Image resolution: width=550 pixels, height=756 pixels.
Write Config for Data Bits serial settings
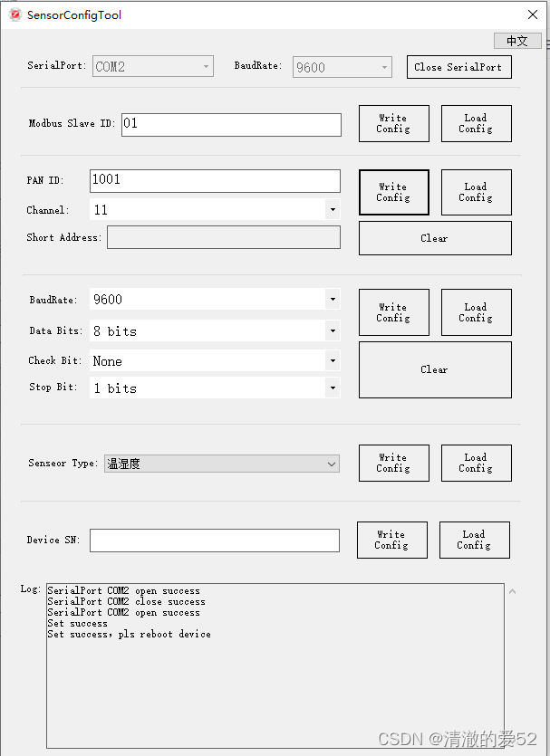393,312
